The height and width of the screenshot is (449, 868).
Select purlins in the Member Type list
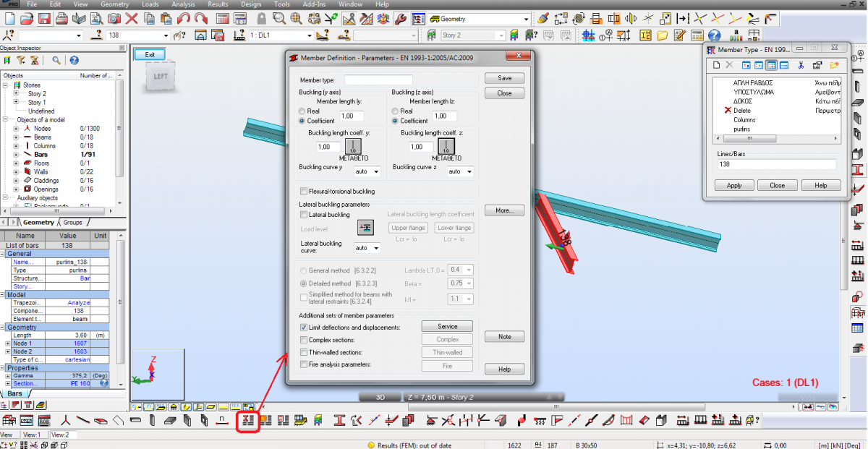[741, 129]
